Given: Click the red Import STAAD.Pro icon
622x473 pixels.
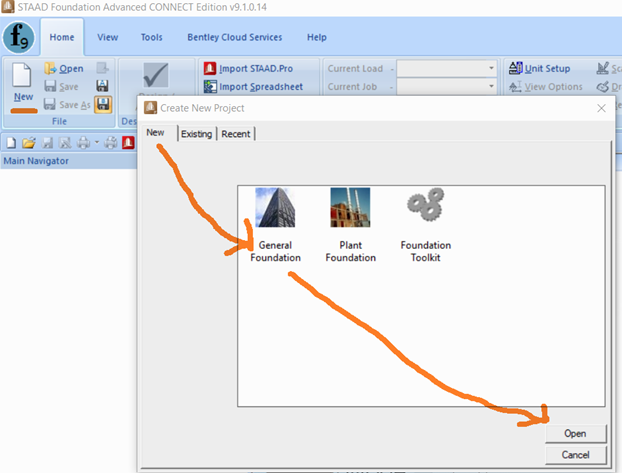Looking at the screenshot, I should [210, 68].
